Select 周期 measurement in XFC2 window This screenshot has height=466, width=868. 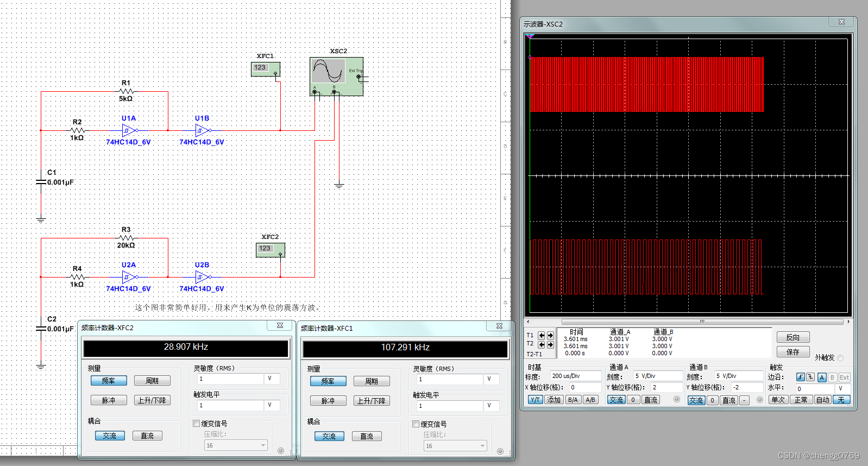[x=152, y=381]
